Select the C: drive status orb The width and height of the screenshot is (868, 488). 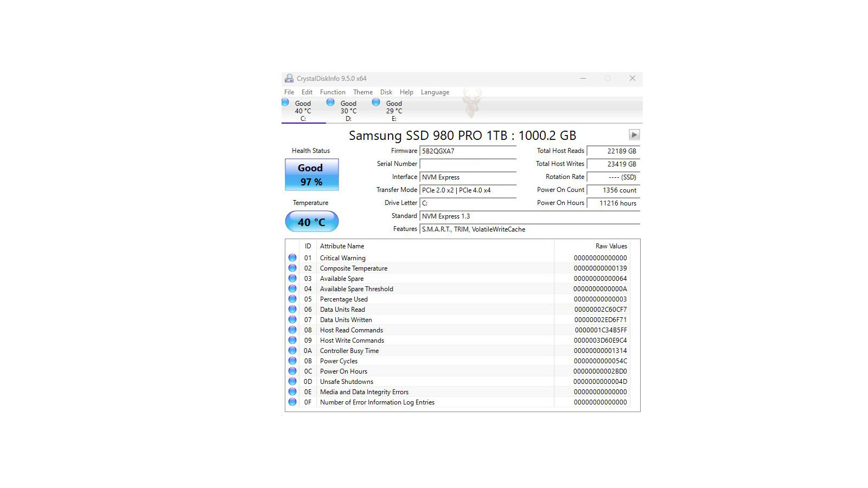click(x=285, y=102)
